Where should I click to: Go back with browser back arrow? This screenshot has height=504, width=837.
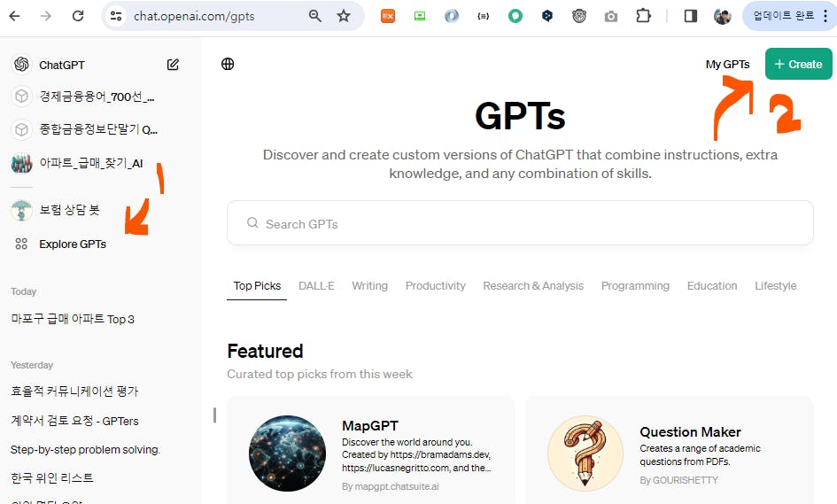pos(14,16)
